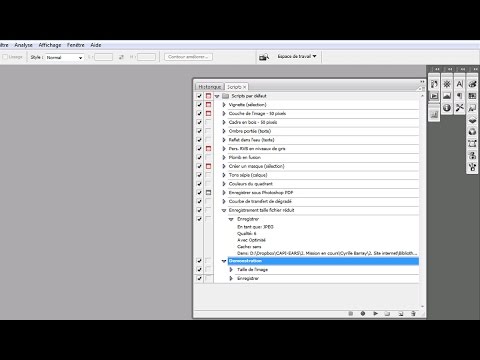Collapse the Scripts par défaut folder

pyautogui.click(x=217, y=96)
